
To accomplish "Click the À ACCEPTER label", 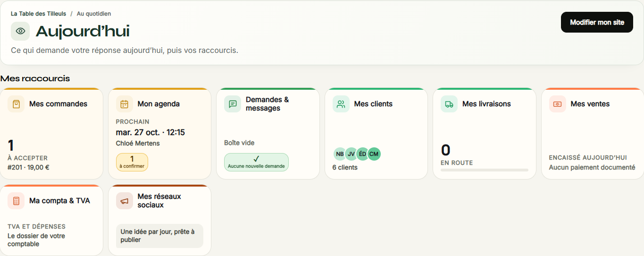I will (27, 158).
